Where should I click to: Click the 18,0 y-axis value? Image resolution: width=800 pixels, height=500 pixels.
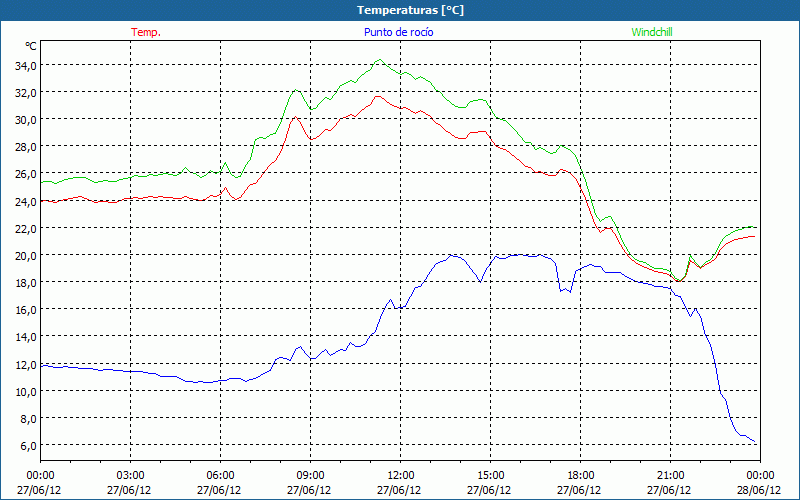pos(26,283)
